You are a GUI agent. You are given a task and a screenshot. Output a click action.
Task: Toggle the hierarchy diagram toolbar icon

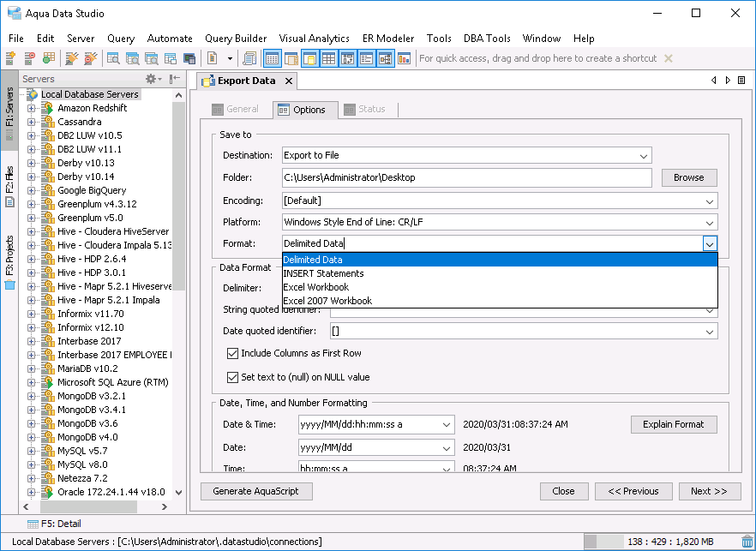(x=385, y=58)
